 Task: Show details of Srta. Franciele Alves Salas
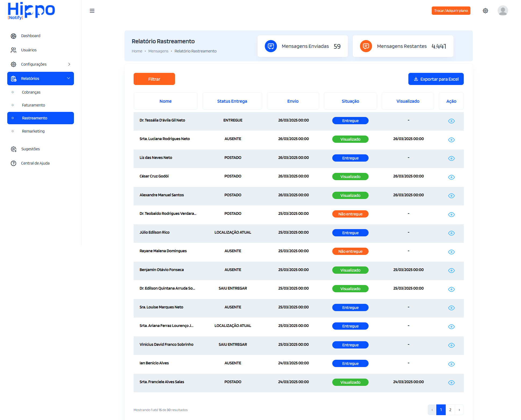pos(451,382)
